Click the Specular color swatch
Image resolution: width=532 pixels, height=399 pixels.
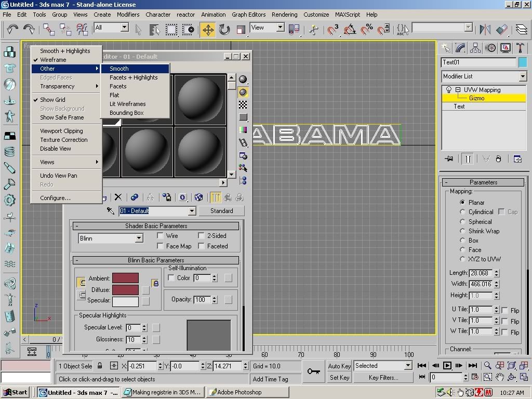coord(125,301)
